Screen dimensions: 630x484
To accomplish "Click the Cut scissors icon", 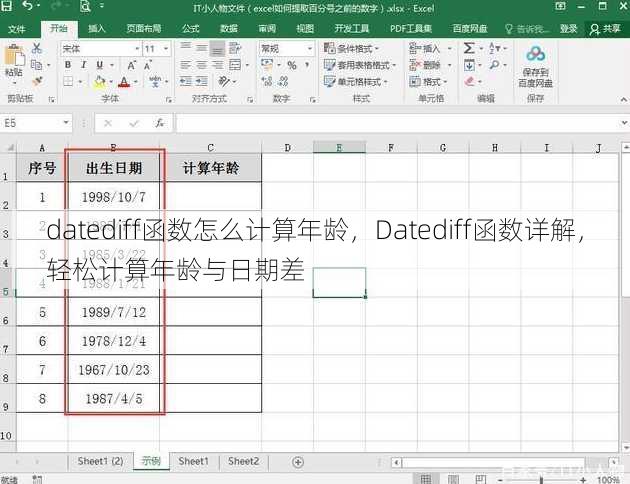I will (37, 49).
